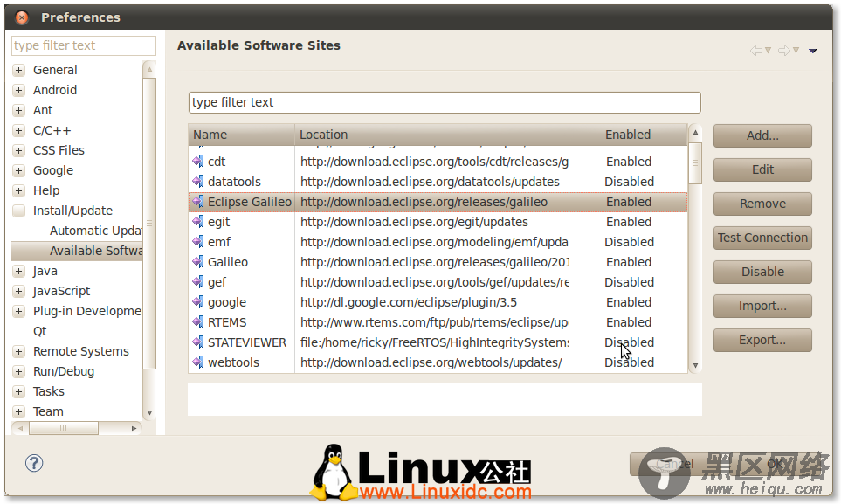Open the forward history dropdown arrow
Image resolution: width=841 pixels, height=504 pixels.
(x=796, y=51)
